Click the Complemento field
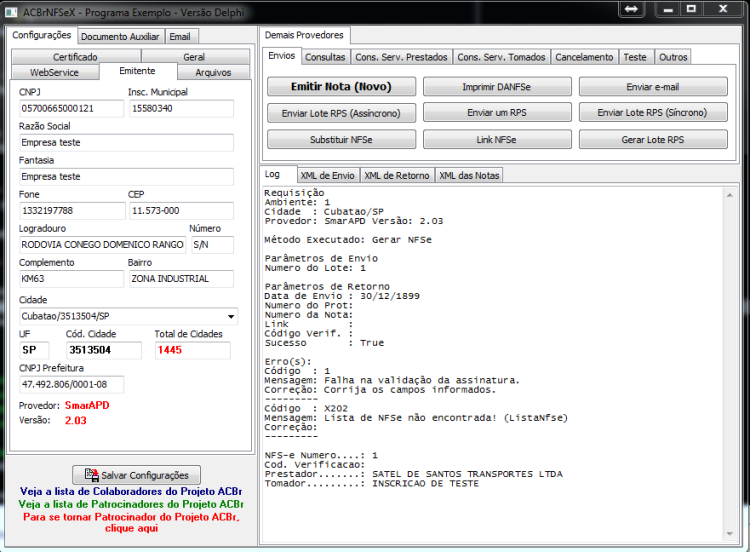 pos(71,279)
